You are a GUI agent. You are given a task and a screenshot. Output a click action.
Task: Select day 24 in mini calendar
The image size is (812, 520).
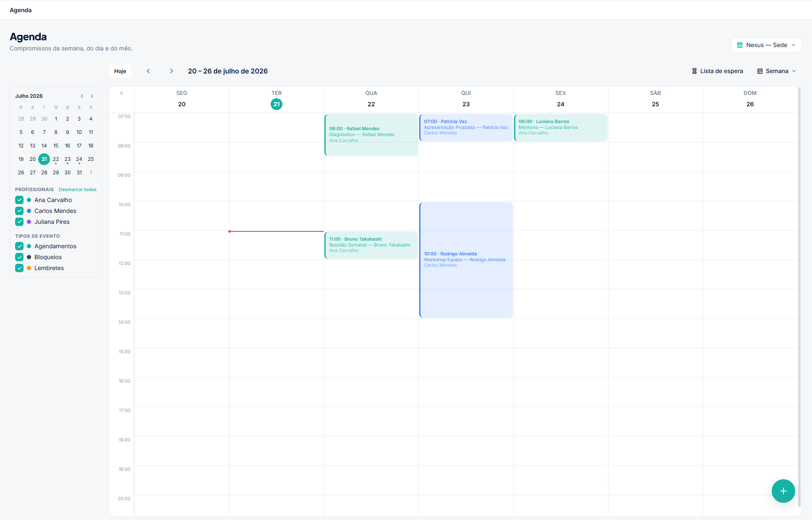[79, 159]
